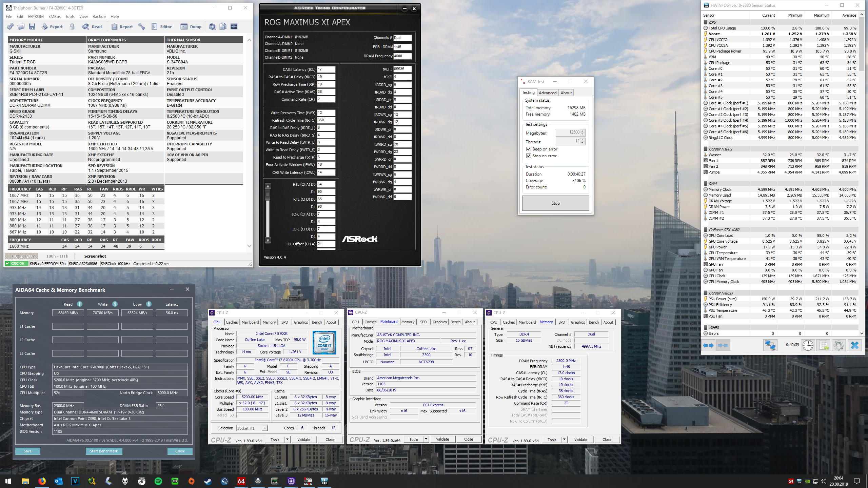
Task: Click HWiNFO reset clock icon
Action: tap(808, 345)
